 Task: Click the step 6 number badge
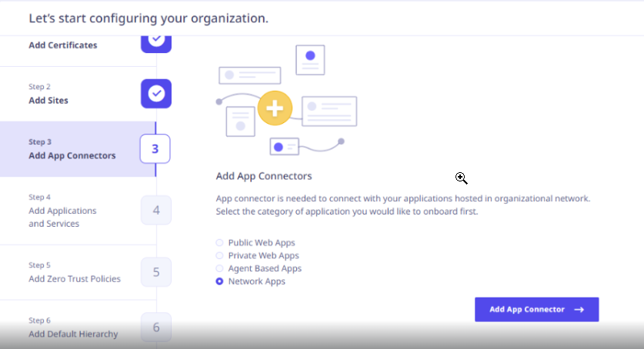156,327
